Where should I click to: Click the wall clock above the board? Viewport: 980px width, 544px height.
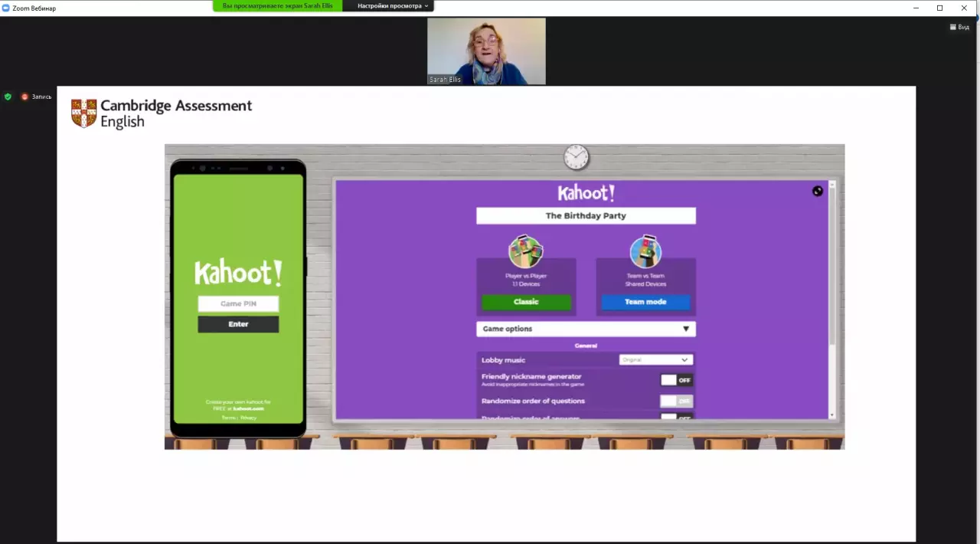pos(577,157)
